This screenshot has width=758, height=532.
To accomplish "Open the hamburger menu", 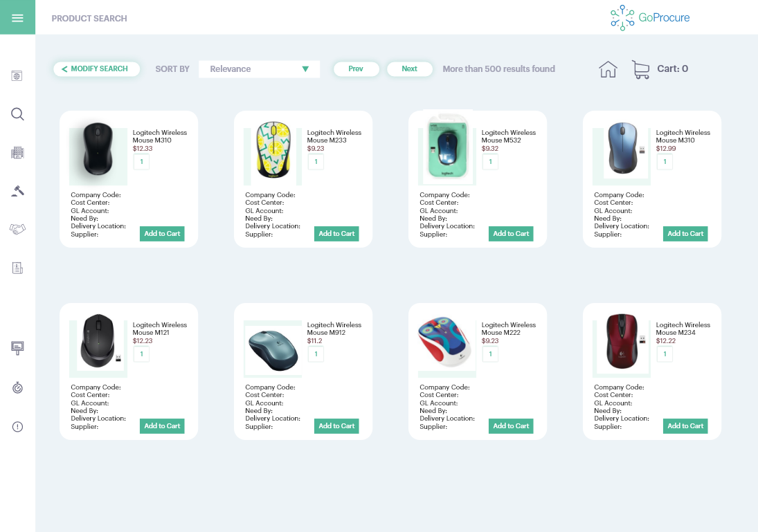I will tap(17, 18).
